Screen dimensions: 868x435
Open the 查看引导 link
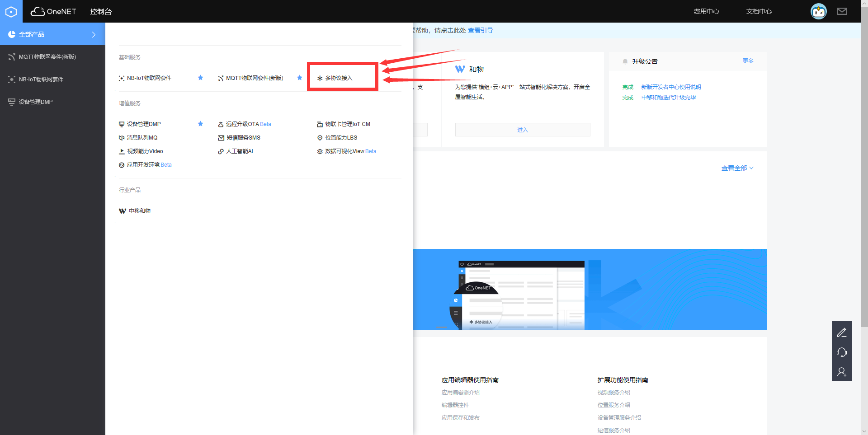481,30
